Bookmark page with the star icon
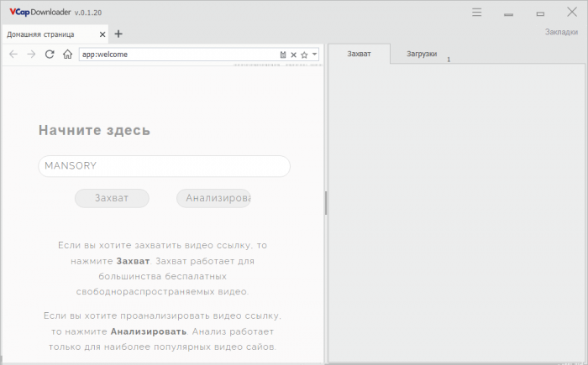 [x=304, y=55]
